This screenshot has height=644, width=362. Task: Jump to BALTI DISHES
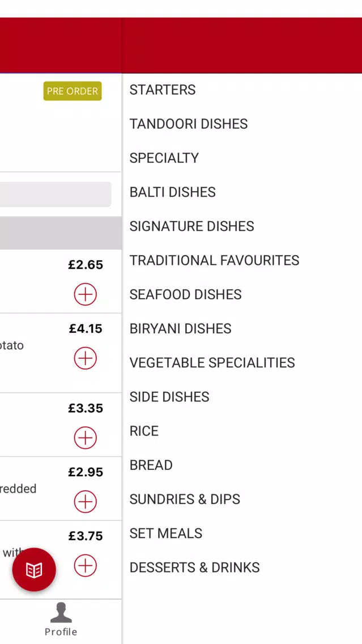173,192
